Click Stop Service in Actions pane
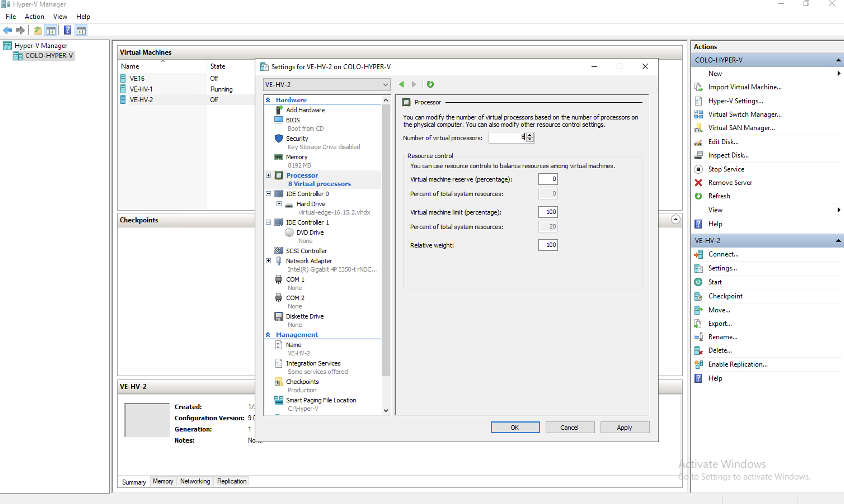Viewport: 844px width, 504px height. [726, 169]
